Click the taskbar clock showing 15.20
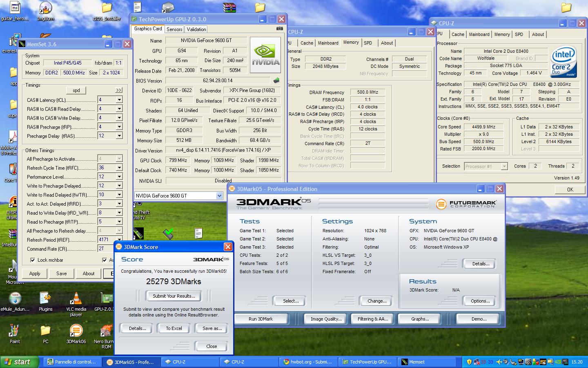Screen dimensions: 588x368 click(x=577, y=362)
